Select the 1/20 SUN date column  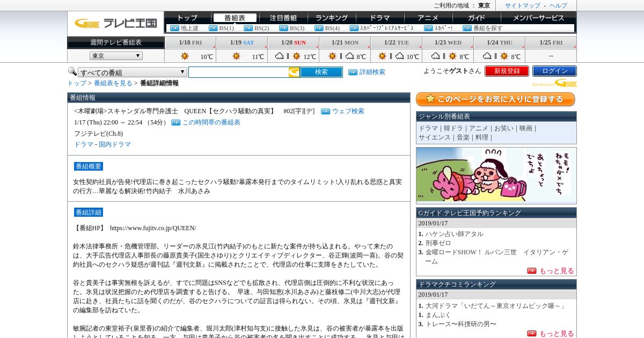tap(294, 42)
